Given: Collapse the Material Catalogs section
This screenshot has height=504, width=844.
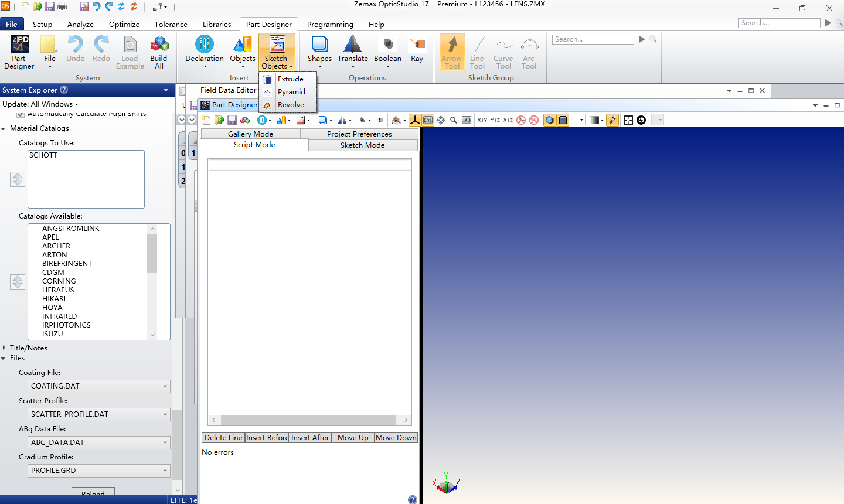Looking at the screenshot, I should [4, 128].
